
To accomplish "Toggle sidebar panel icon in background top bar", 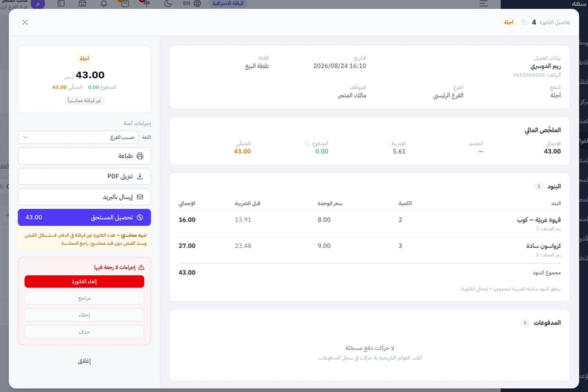I will pos(61,4).
